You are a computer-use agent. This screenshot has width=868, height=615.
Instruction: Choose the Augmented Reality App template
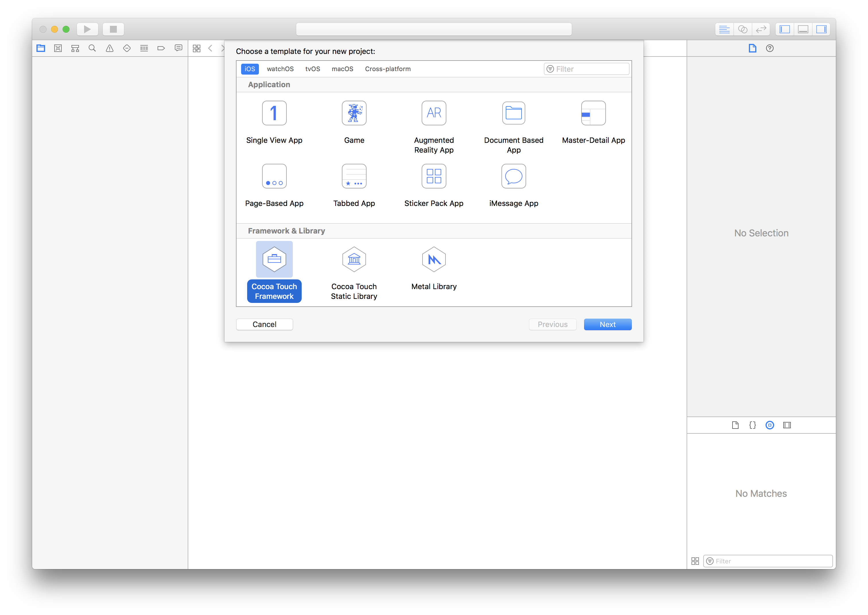434,113
